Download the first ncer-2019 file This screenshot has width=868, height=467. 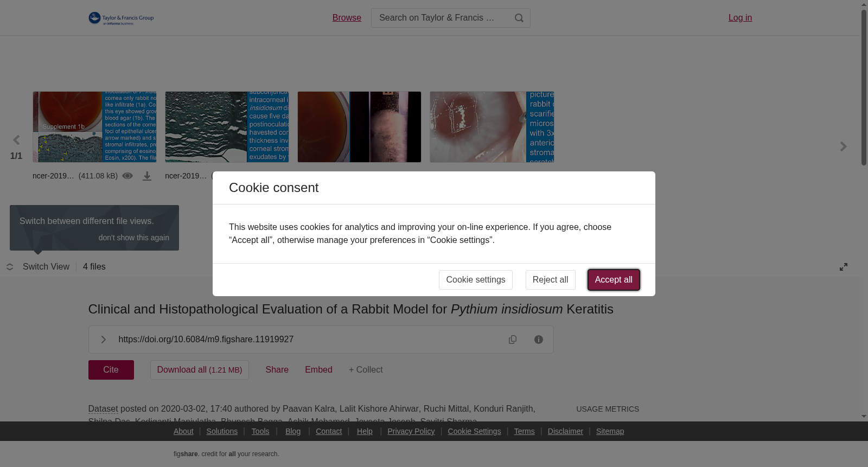click(x=147, y=176)
